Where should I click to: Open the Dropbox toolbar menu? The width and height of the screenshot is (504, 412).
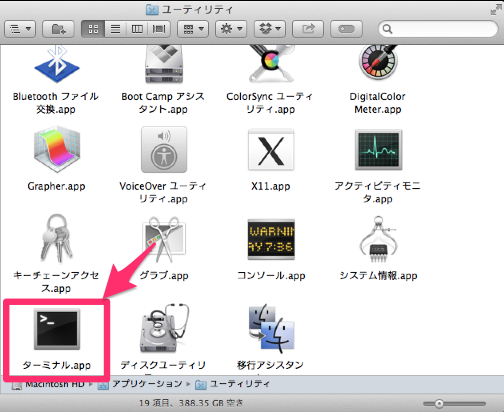point(270,29)
